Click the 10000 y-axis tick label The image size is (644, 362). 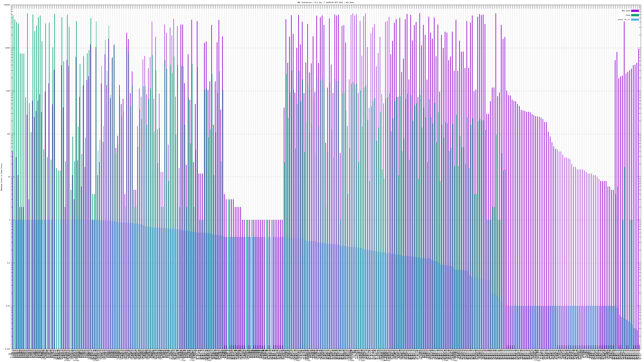click(x=8, y=48)
